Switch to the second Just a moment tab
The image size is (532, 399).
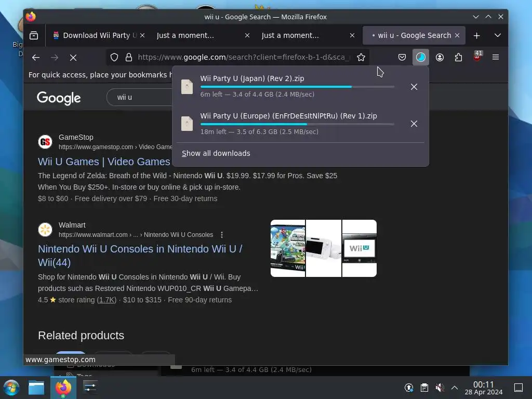[290, 35]
